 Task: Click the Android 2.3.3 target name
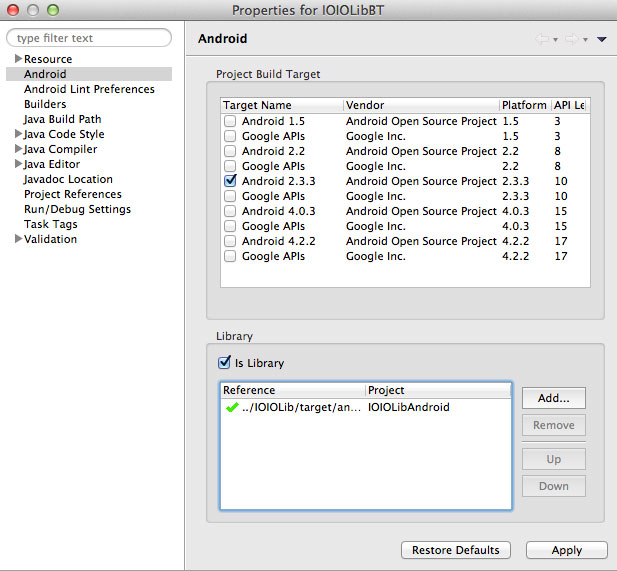(x=279, y=181)
